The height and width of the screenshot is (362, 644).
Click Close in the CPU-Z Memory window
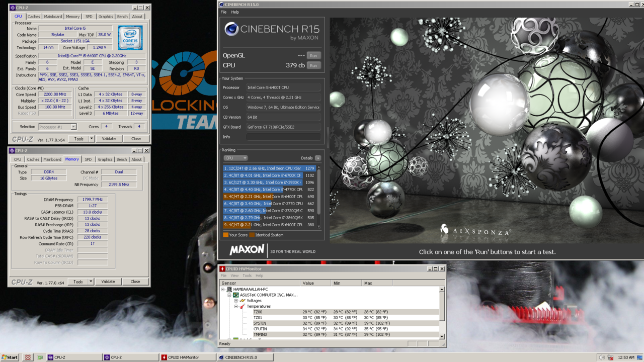[135, 282]
